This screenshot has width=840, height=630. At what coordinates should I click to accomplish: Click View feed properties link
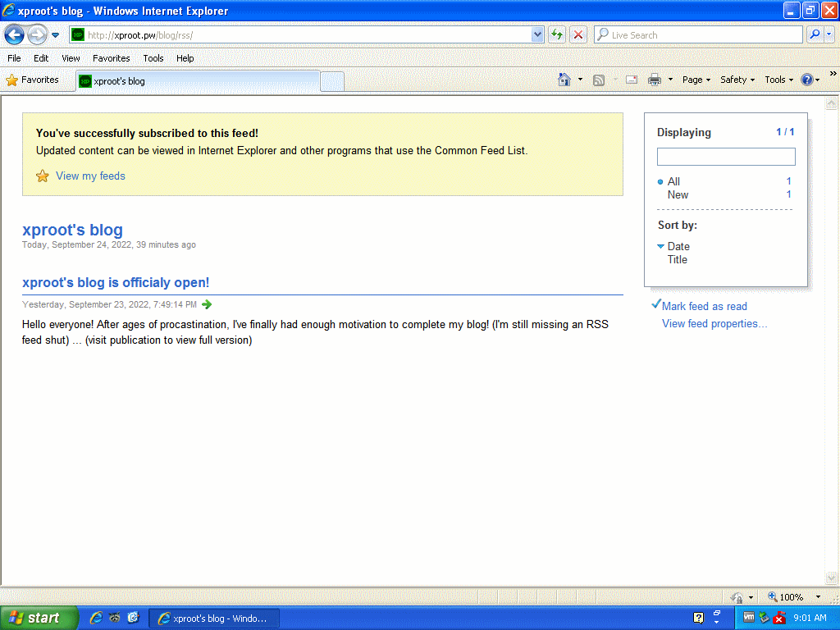714,323
